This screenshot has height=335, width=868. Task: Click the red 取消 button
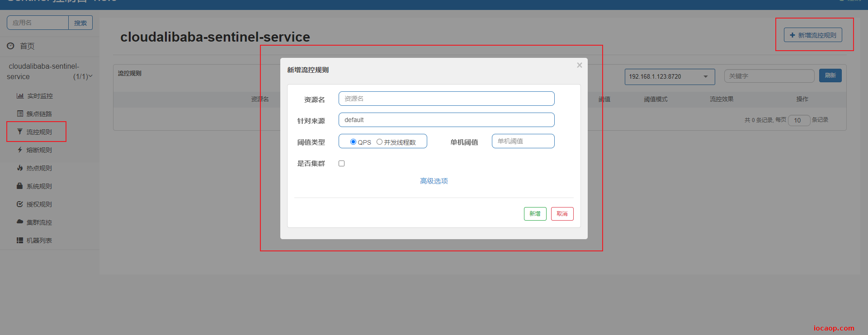coord(562,213)
